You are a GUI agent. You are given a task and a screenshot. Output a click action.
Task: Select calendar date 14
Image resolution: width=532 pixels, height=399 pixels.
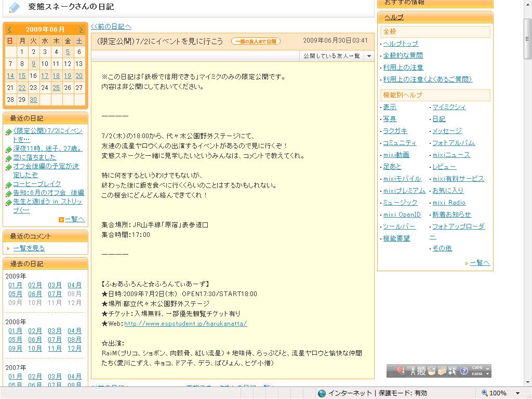(10, 76)
